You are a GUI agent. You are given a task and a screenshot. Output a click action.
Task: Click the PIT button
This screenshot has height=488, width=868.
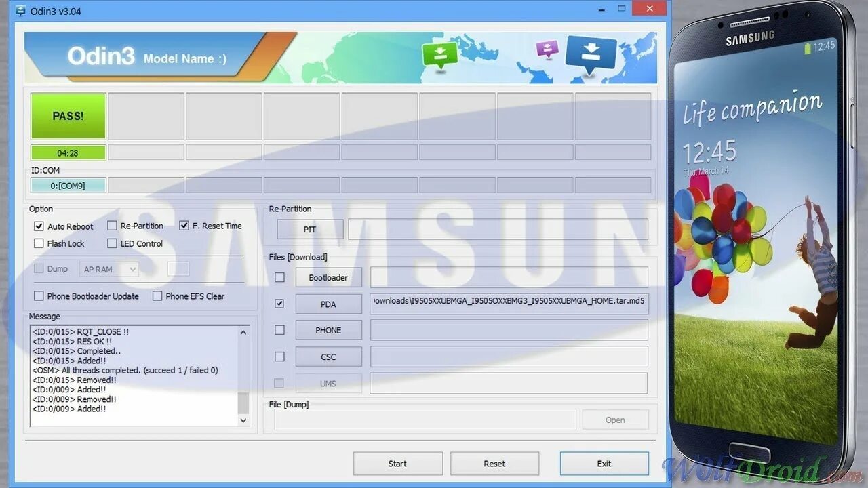tap(310, 230)
